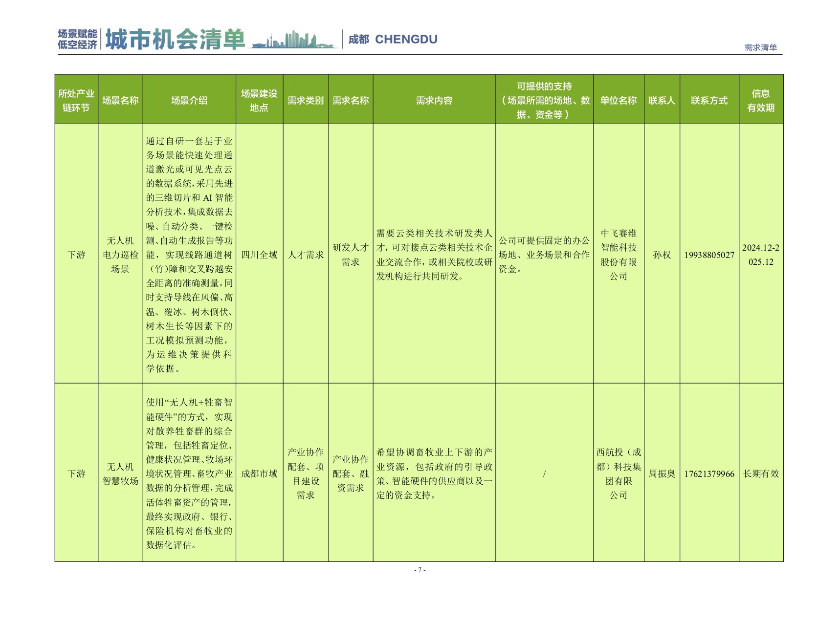
Task: Select the 可提供的支持 column header
Action: pyautogui.click(x=544, y=100)
